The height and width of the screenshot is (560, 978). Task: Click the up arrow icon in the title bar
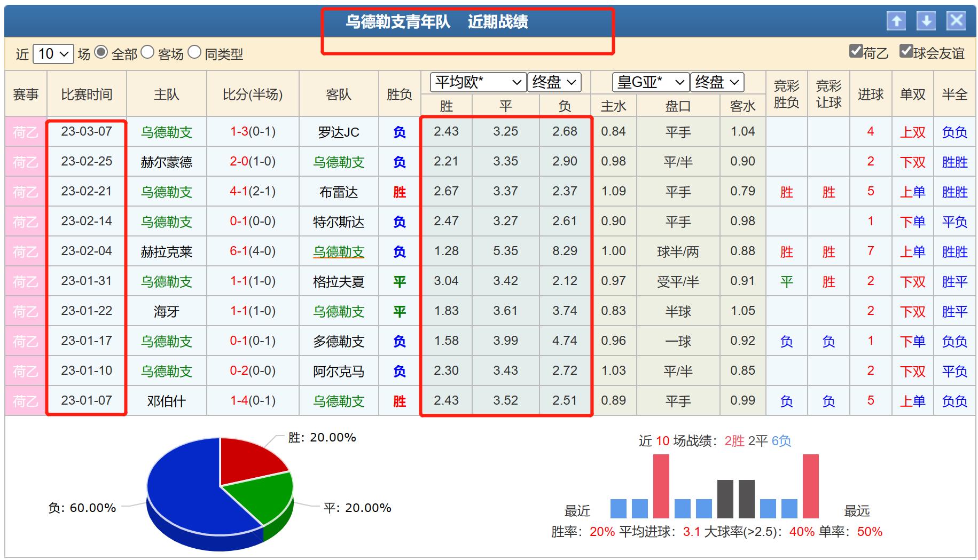click(897, 21)
